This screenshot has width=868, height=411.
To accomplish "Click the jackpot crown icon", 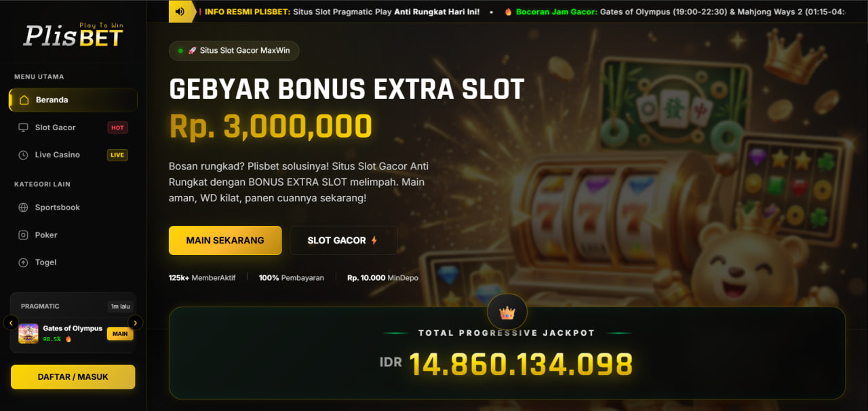I will [507, 313].
